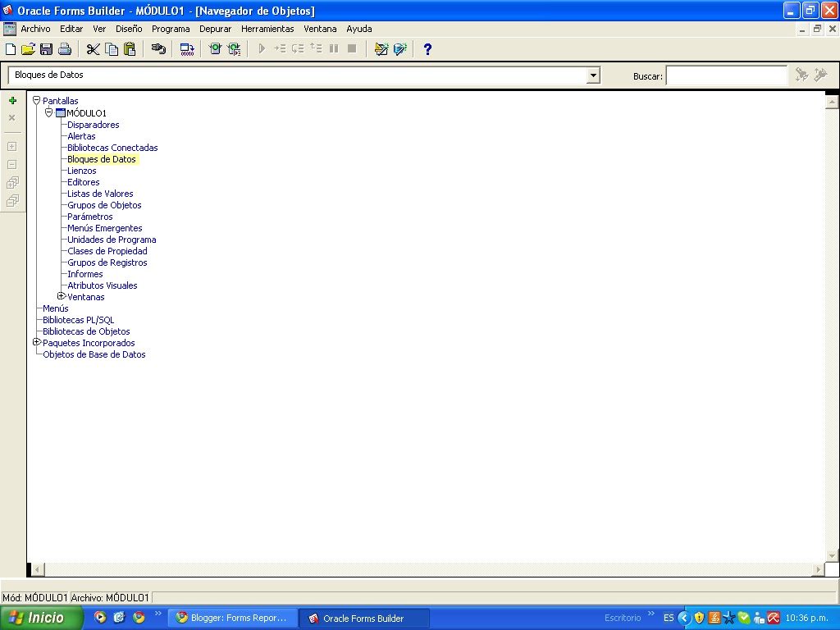Click the Step Over debug icon
Image resolution: width=840 pixels, height=630 pixels.
pyautogui.click(x=298, y=49)
